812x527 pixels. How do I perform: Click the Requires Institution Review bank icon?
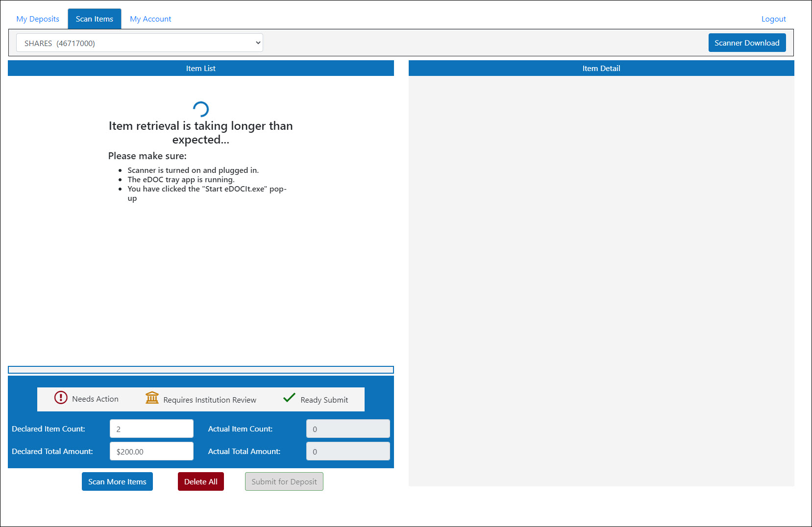click(x=152, y=398)
